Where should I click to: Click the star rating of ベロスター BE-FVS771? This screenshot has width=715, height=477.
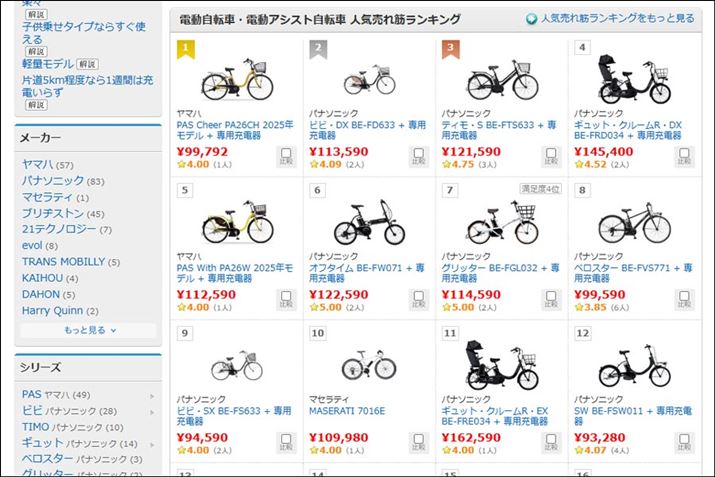coord(591,308)
